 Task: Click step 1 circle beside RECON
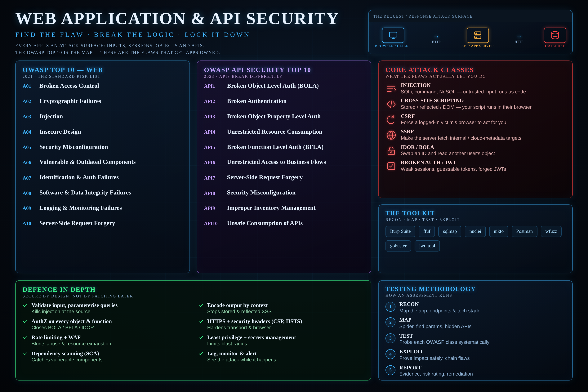pyautogui.click(x=390, y=307)
